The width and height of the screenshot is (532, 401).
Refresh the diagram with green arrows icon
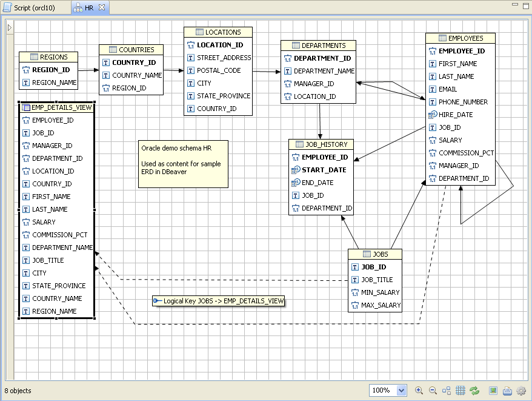coord(474,390)
